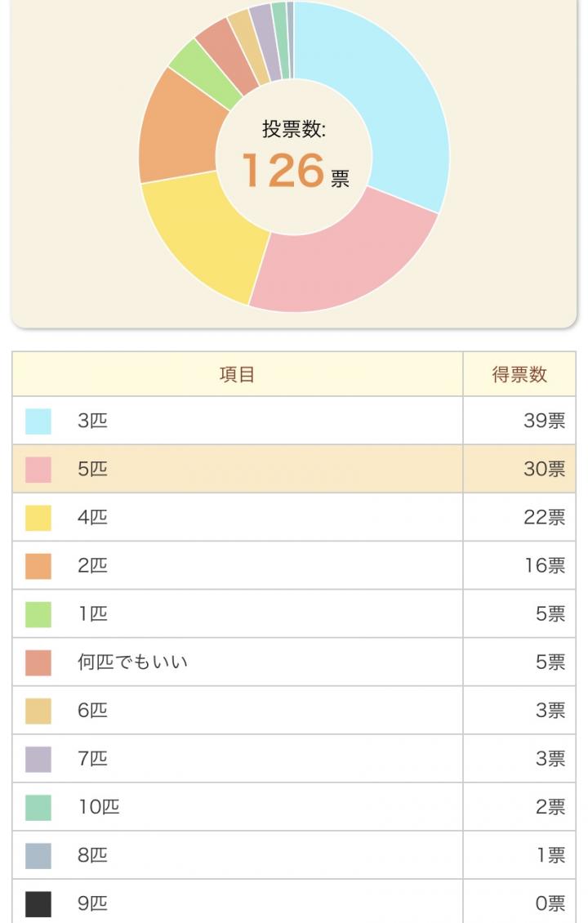Click the 何匹でもいい item label
588x923 pixels.
(x=132, y=662)
